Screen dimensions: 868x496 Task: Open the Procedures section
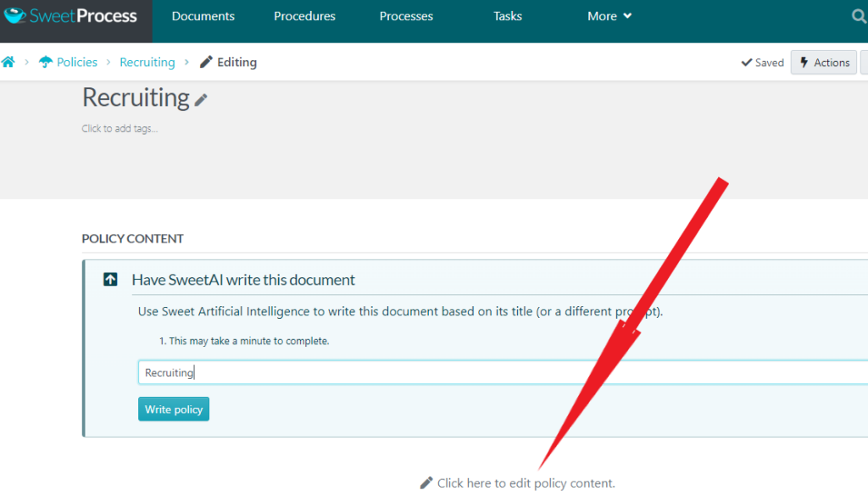click(x=304, y=15)
